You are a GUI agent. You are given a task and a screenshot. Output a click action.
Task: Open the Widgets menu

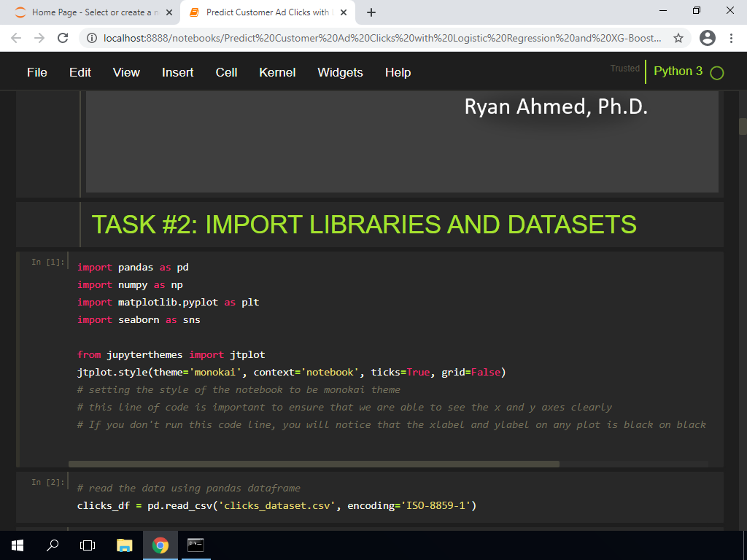point(340,72)
